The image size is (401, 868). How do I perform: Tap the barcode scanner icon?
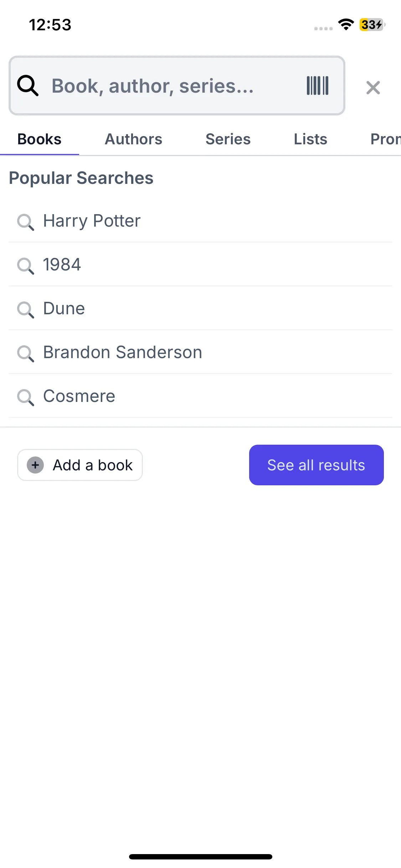(x=317, y=86)
